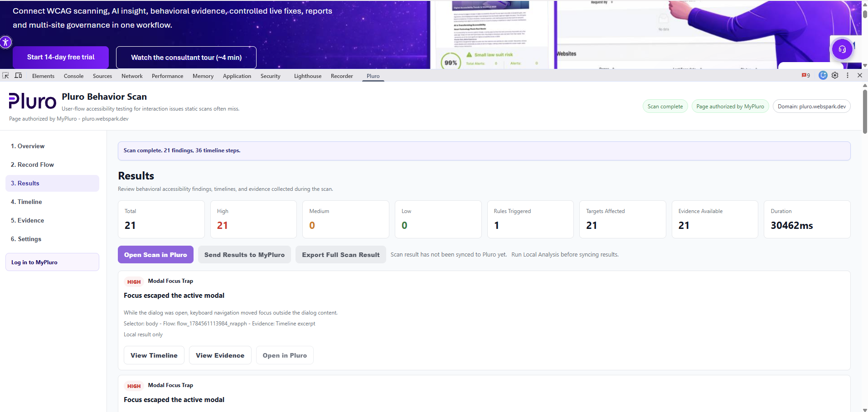Click Log in to MyPluro
The image size is (868, 412).
(x=52, y=262)
